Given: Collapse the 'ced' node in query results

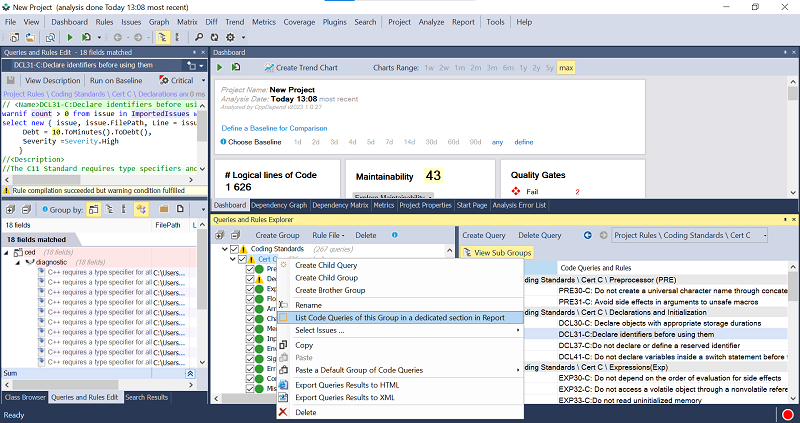Looking at the screenshot, I should coord(7,252).
